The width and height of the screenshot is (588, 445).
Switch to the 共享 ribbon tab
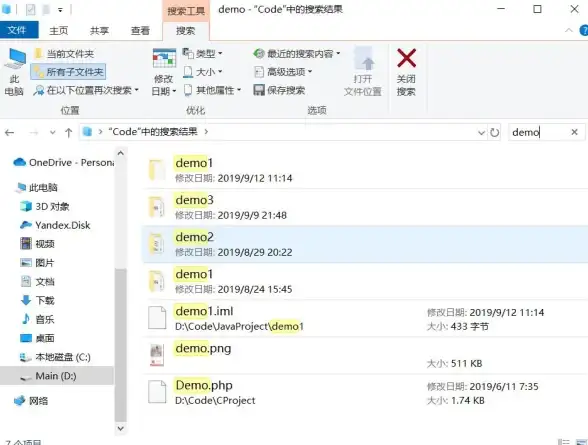coord(99,30)
